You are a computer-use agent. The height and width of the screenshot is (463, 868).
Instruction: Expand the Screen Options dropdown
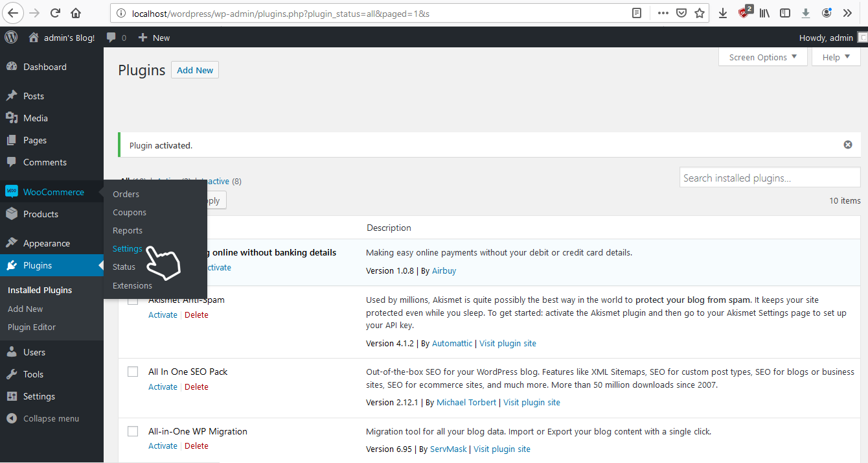(x=762, y=57)
